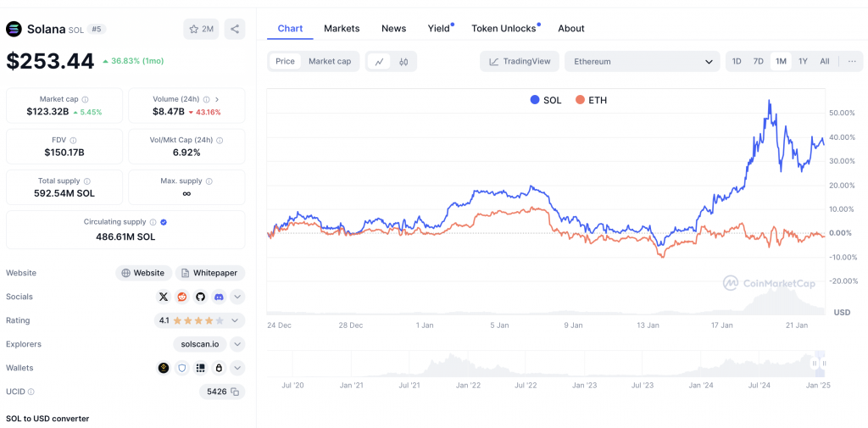Viewport: 868px width, 428px height.
Task: Click UCID info icon
Action: [x=31, y=392]
